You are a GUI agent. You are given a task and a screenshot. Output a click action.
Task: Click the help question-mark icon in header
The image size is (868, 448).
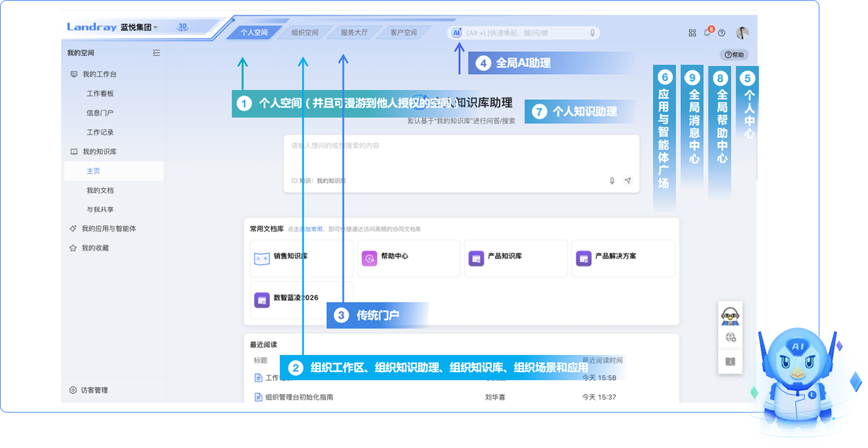click(x=722, y=33)
